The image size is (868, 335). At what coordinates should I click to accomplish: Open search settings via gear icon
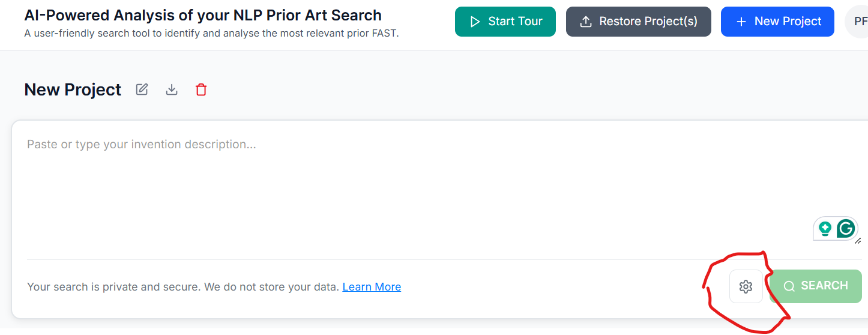[x=746, y=286]
